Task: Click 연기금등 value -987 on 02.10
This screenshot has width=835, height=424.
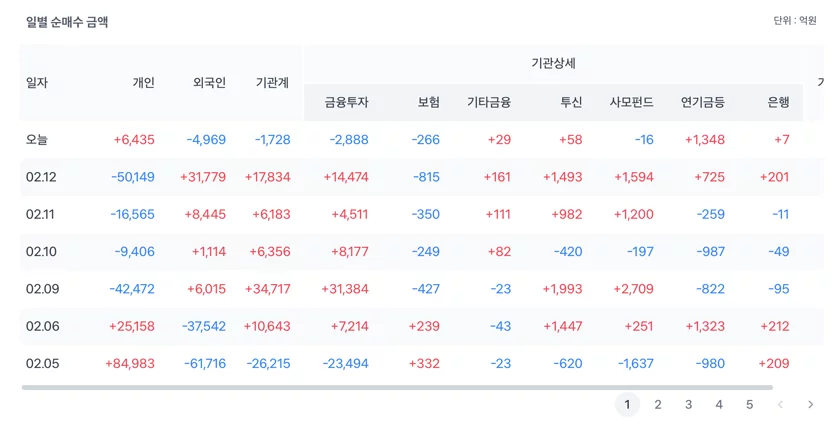Action: click(710, 251)
